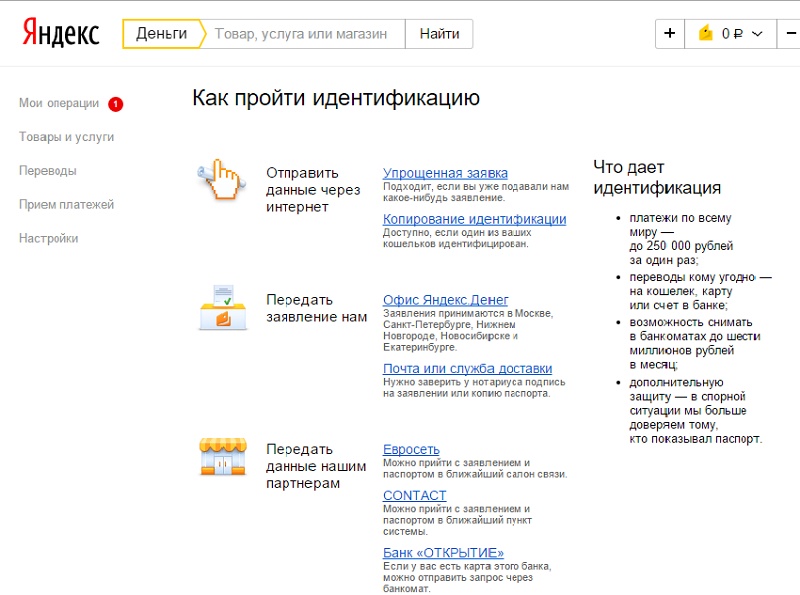Click bullet 'возможность снимать в банкоматах'
800x595 pixels.
pos(694,343)
